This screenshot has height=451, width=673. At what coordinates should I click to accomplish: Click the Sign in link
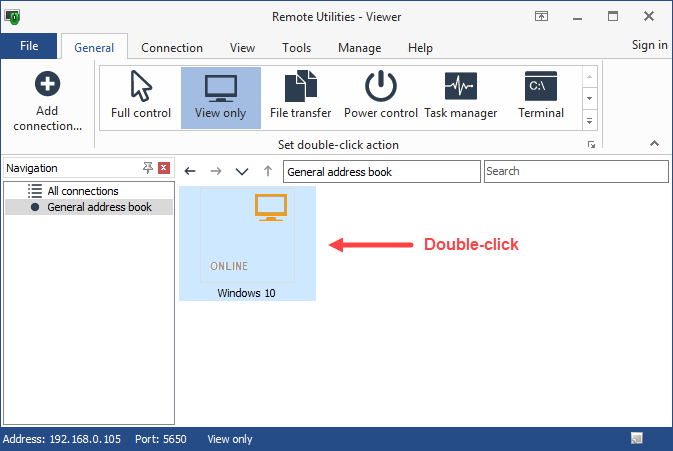649,45
